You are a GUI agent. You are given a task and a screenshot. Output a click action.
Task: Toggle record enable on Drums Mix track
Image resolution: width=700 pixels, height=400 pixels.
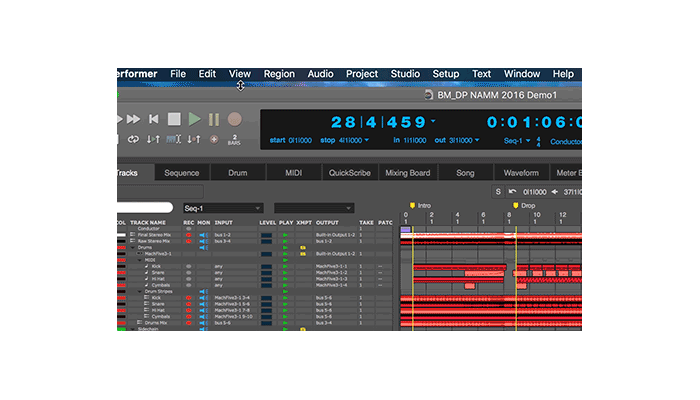tap(188, 322)
